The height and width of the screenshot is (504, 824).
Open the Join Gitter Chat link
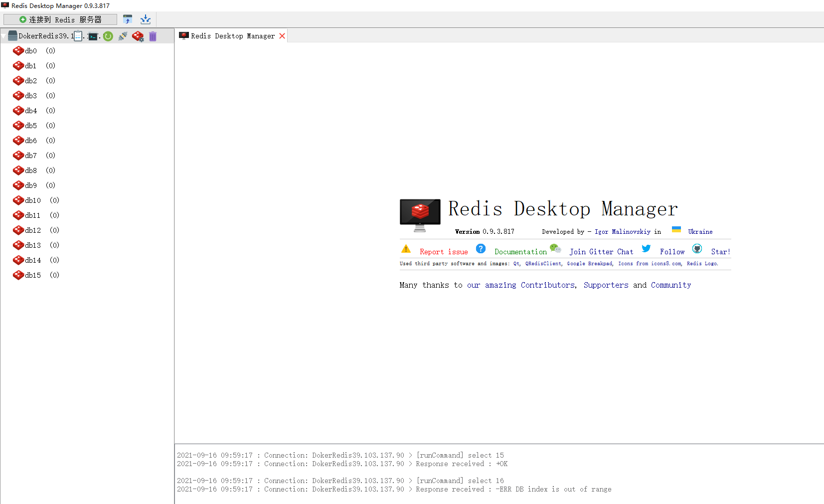click(x=601, y=252)
